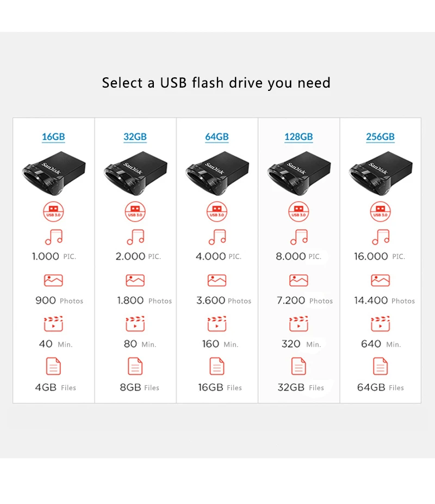Screen dimensions: 435x504
Task: Select the 64GB capacity heading
Action: [217, 137]
